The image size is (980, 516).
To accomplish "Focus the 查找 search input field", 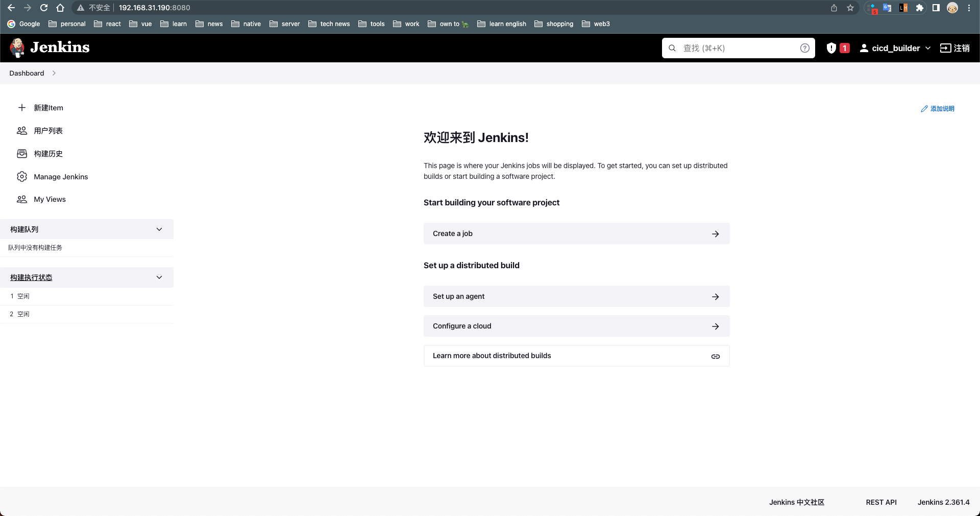I will click(x=738, y=48).
